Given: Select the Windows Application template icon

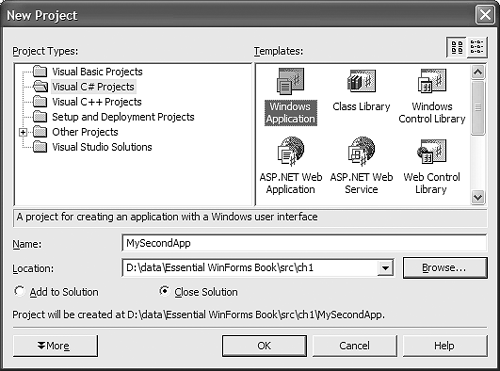Looking at the screenshot, I should (290, 81).
